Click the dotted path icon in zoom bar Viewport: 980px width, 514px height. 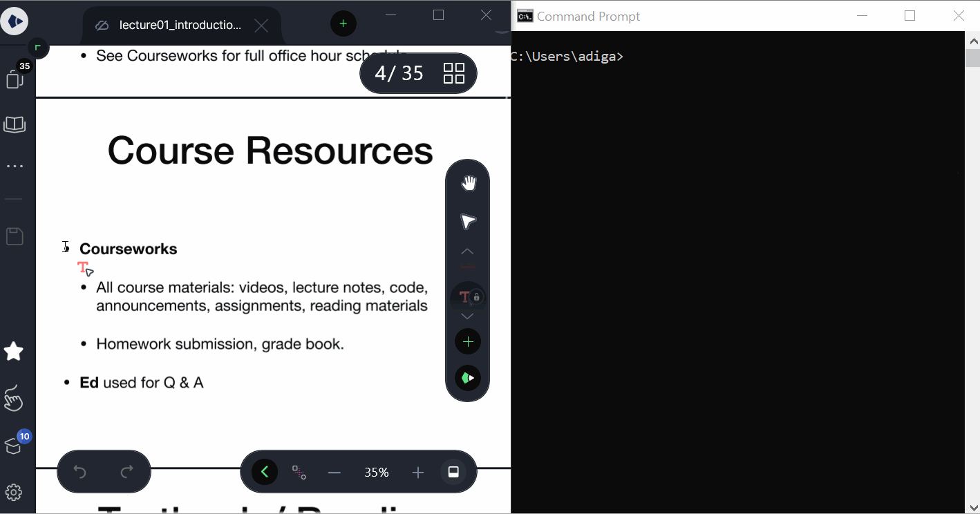pyautogui.click(x=299, y=472)
